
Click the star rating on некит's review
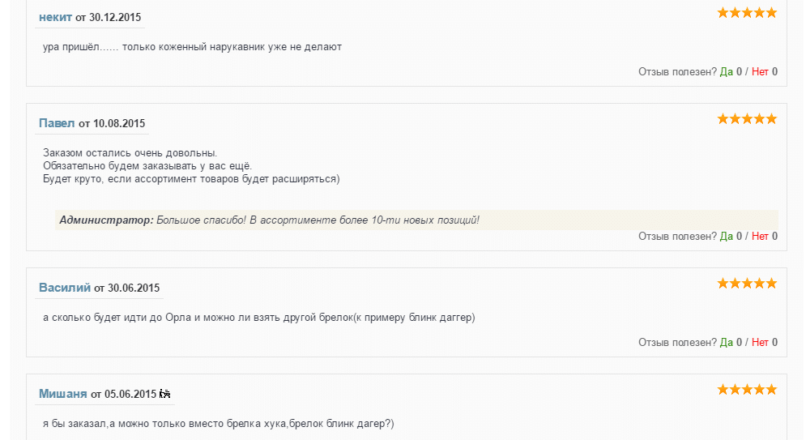(x=747, y=13)
